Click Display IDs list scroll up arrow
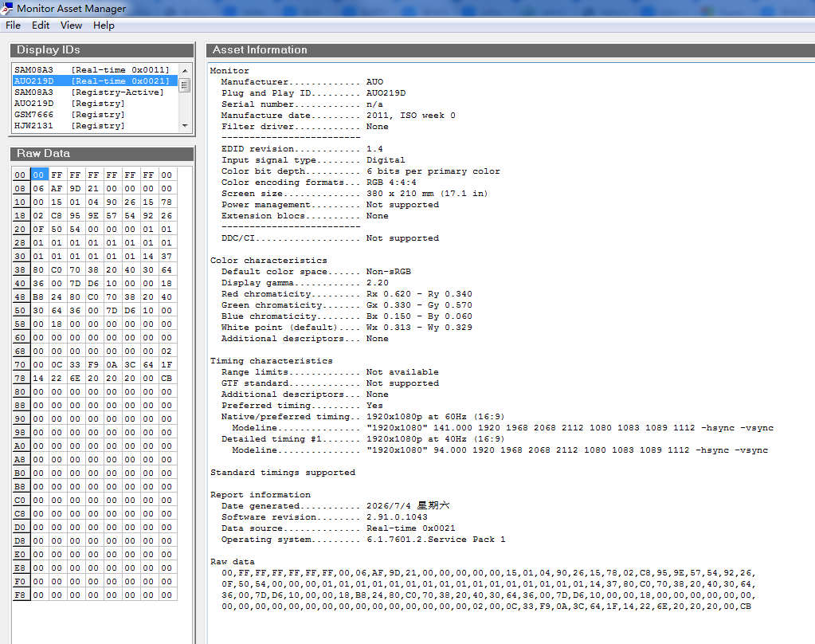The width and height of the screenshot is (815, 644). 185,70
